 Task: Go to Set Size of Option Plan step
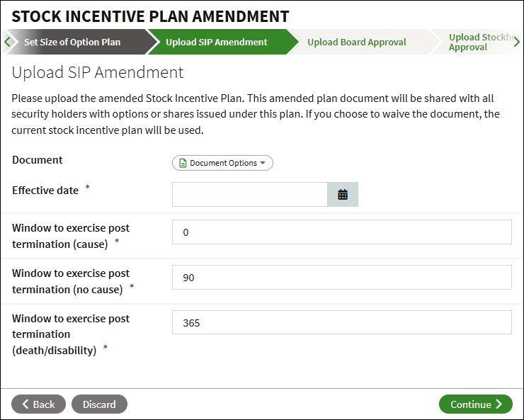click(x=72, y=42)
